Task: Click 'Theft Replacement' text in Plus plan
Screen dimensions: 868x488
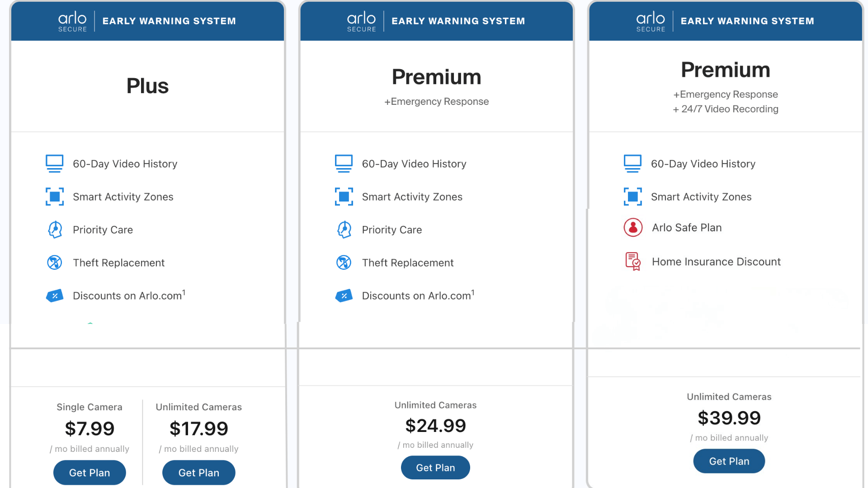Action: [x=119, y=263]
